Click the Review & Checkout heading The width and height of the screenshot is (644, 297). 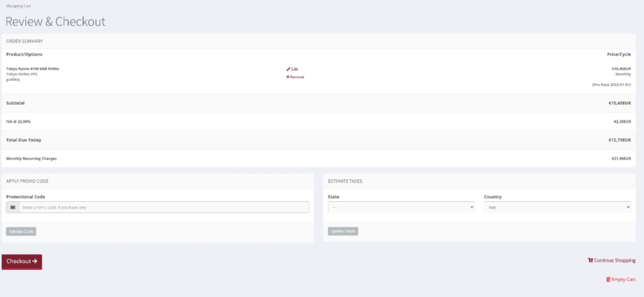55,21
